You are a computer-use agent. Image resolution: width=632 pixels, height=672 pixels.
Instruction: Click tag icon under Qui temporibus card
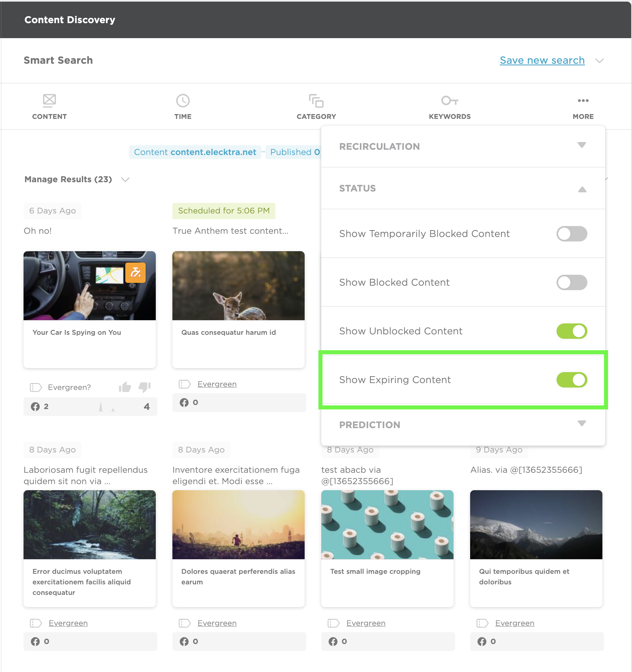482,623
